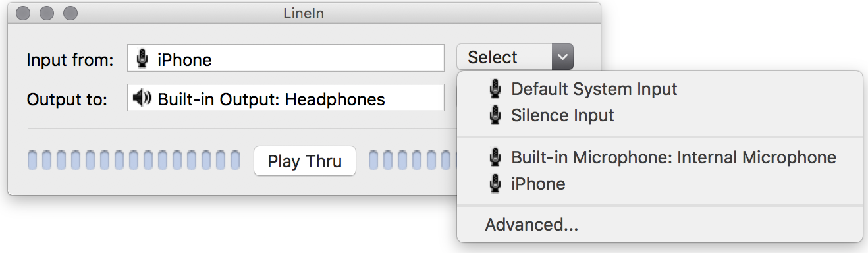Click the Input from iPhone field
This screenshot has width=868, height=253.
(x=286, y=58)
